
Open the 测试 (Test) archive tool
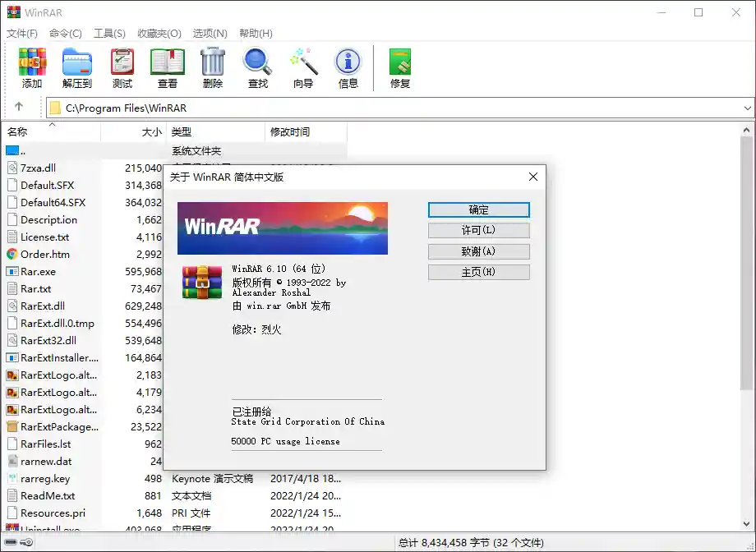[x=122, y=67]
